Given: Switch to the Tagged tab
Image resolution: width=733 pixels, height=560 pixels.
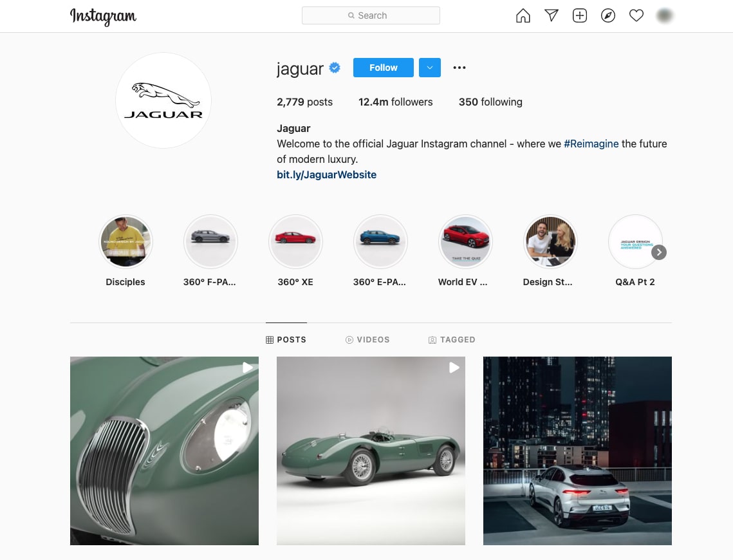Looking at the screenshot, I should click(452, 339).
